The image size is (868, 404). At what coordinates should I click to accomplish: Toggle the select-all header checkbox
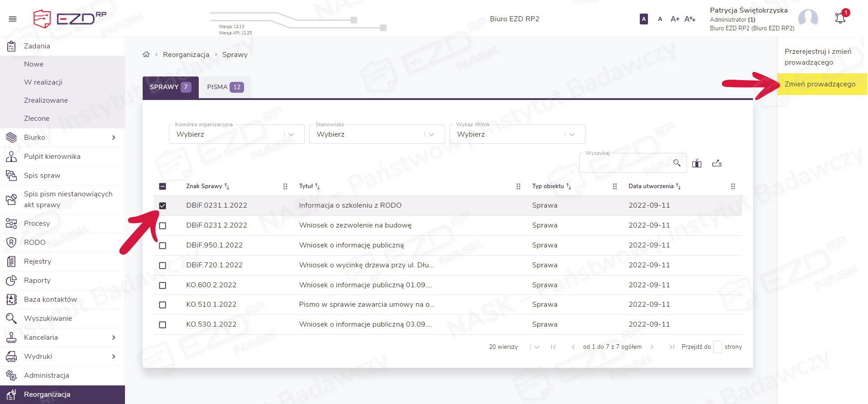(163, 186)
